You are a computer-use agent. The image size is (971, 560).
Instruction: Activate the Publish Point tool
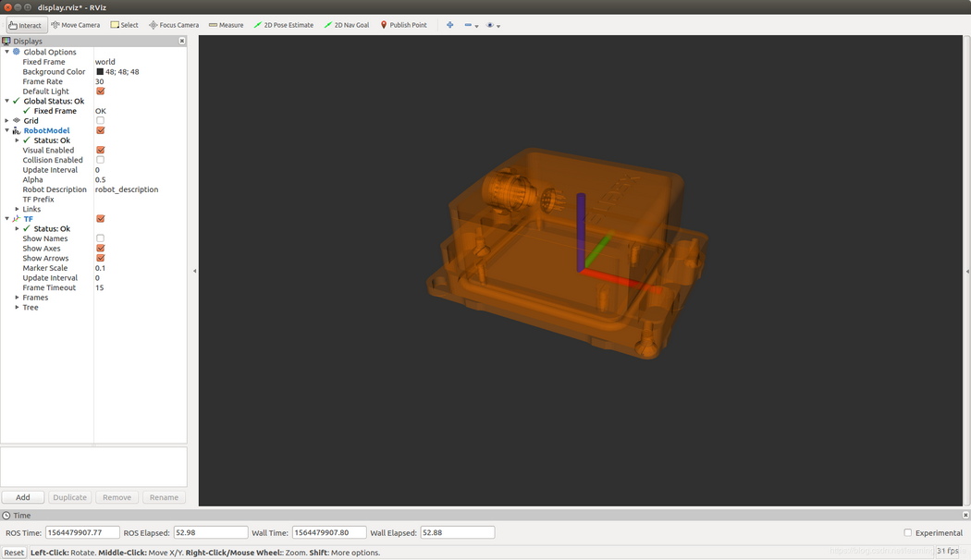click(x=404, y=25)
